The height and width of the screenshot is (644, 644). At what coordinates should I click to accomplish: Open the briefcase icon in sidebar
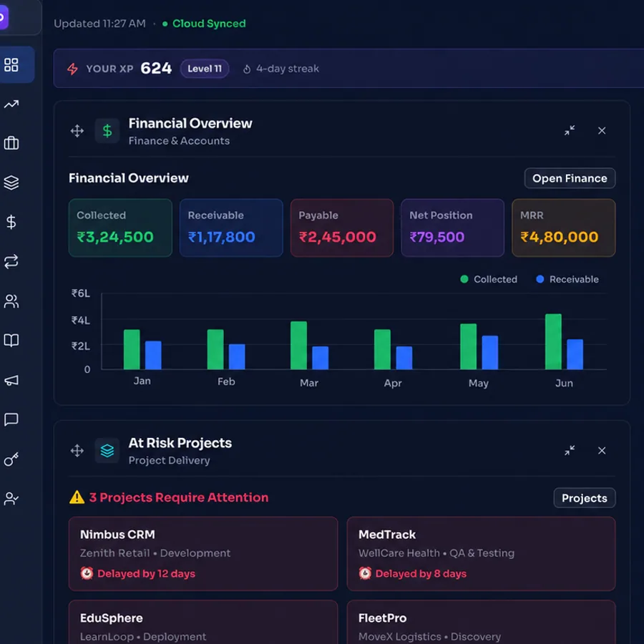coord(11,143)
